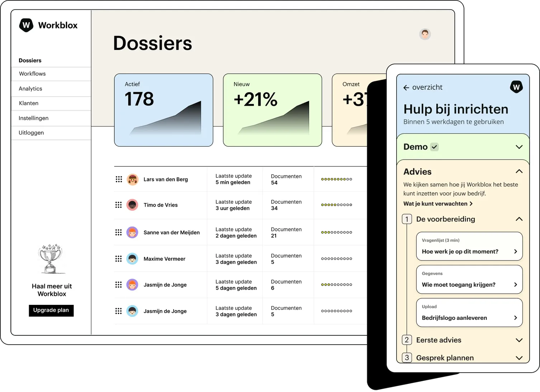Open Instellingen in the sidebar

pyautogui.click(x=34, y=118)
